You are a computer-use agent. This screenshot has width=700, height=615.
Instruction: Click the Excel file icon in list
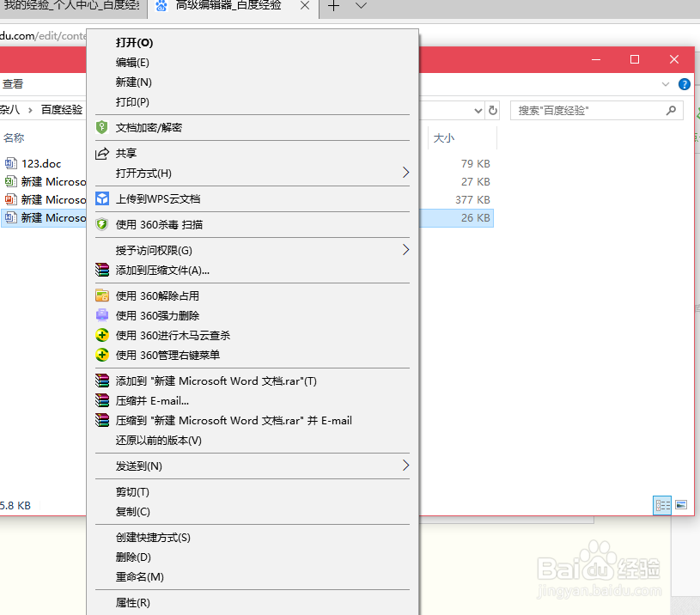point(10,181)
